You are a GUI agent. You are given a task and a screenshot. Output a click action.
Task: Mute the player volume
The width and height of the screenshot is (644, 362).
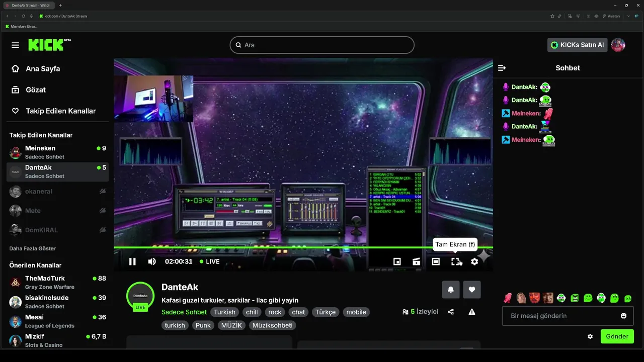point(152,261)
